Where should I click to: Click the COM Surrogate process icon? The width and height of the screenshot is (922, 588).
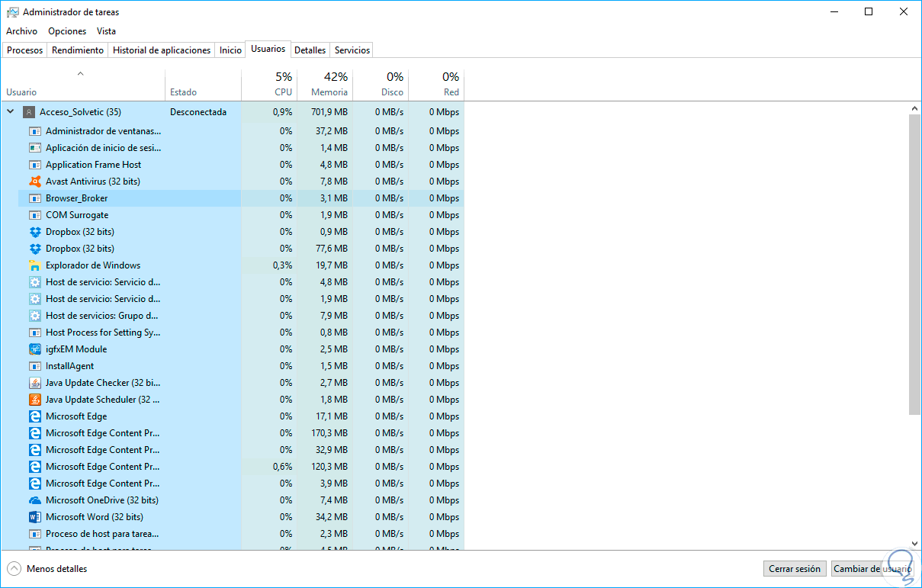click(34, 215)
